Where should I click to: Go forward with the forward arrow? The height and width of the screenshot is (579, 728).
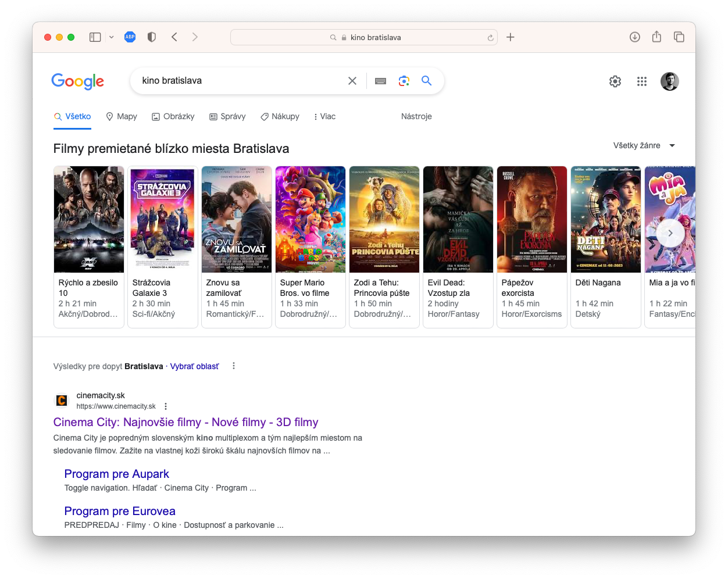click(x=195, y=37)
